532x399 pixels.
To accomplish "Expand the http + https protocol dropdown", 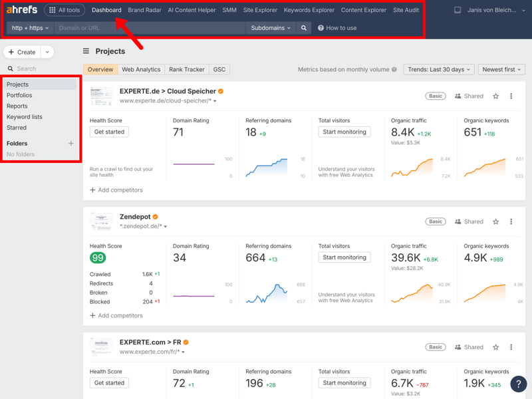I will point(31,28).
